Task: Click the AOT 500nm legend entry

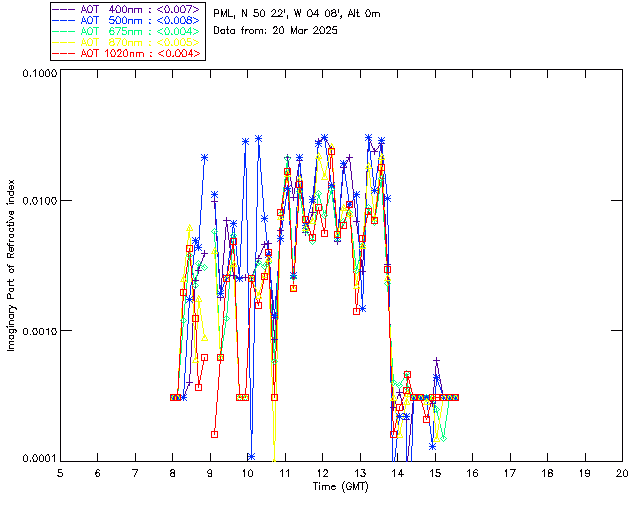Action: [x=127, y=20]
